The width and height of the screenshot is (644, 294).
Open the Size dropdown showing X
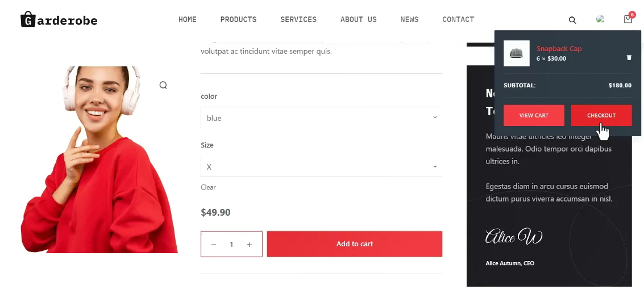[x=321, y=166]
